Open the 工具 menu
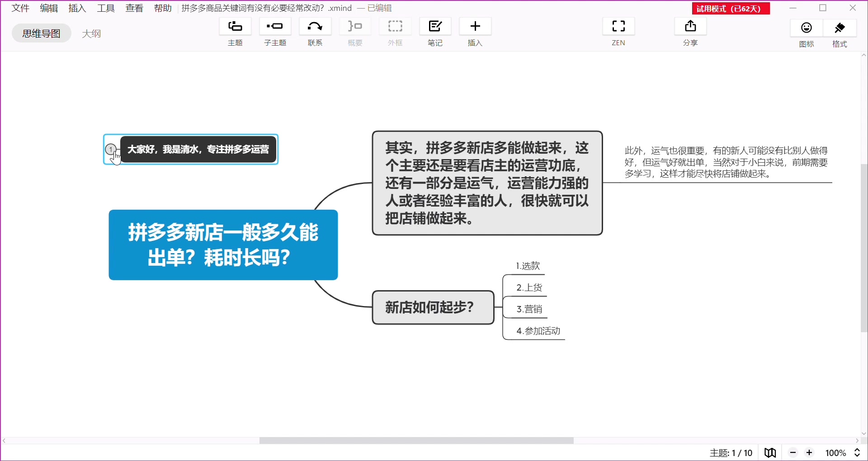 (x=106, y=8)
